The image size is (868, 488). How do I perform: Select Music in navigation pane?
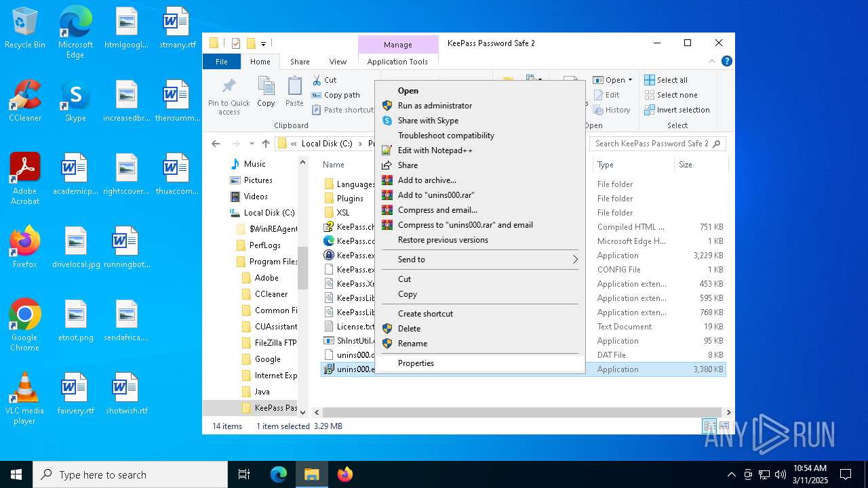[x=248, y=164]
